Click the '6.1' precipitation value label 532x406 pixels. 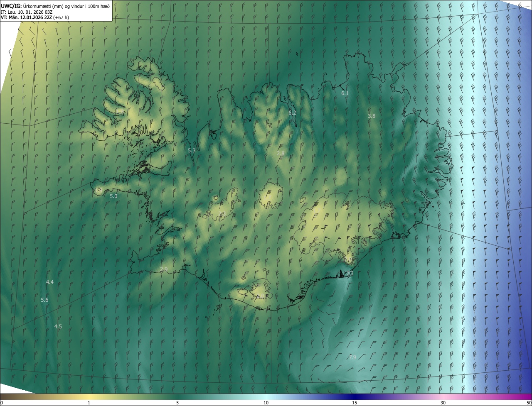tap(345, 93)
